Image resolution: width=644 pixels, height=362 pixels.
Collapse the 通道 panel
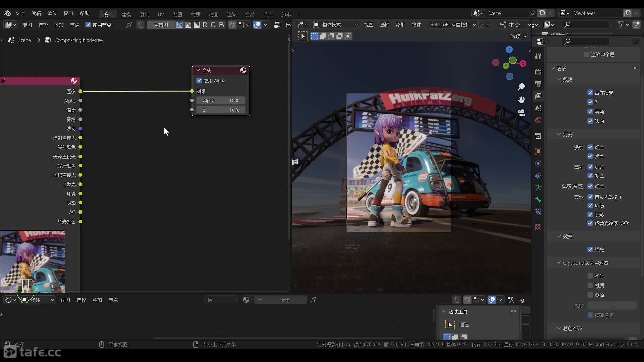(553, 69)
